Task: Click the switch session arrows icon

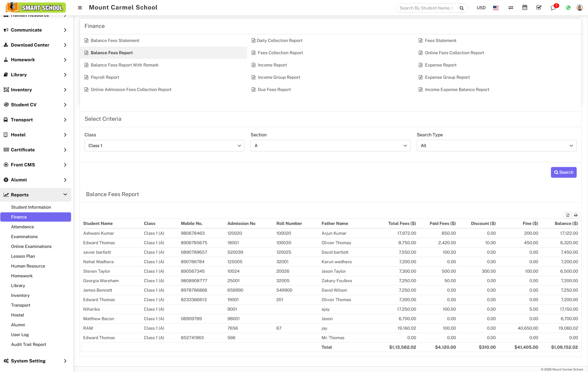Action: 511,8
